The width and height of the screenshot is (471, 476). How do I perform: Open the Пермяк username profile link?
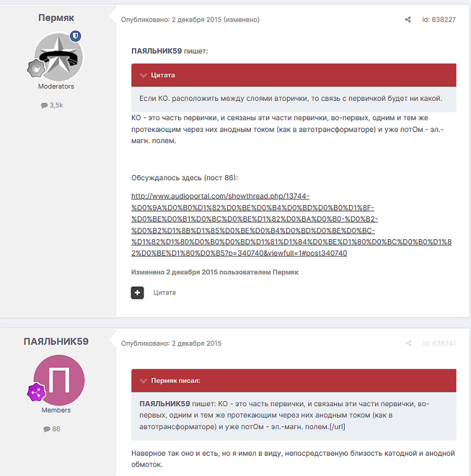coord(56,18)
